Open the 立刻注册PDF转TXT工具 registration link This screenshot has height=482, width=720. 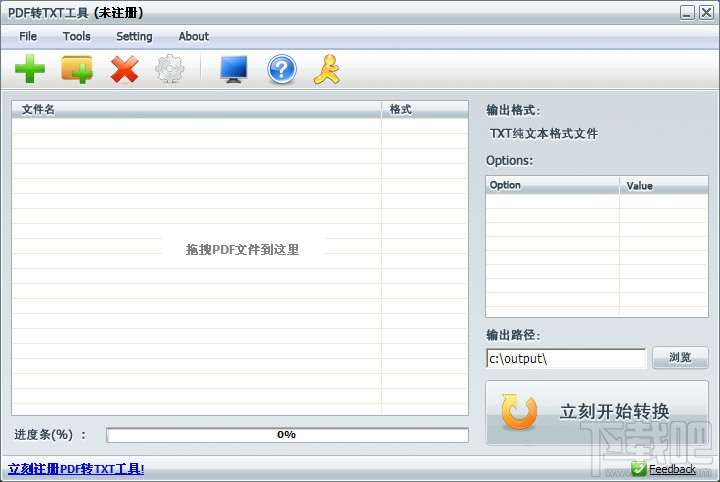(76, 469)
